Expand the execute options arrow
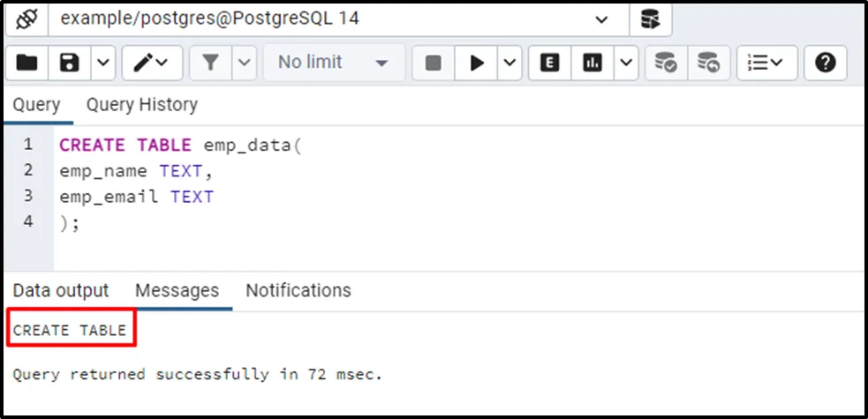This screenshot has height=419, width=868. click(509, 63)
